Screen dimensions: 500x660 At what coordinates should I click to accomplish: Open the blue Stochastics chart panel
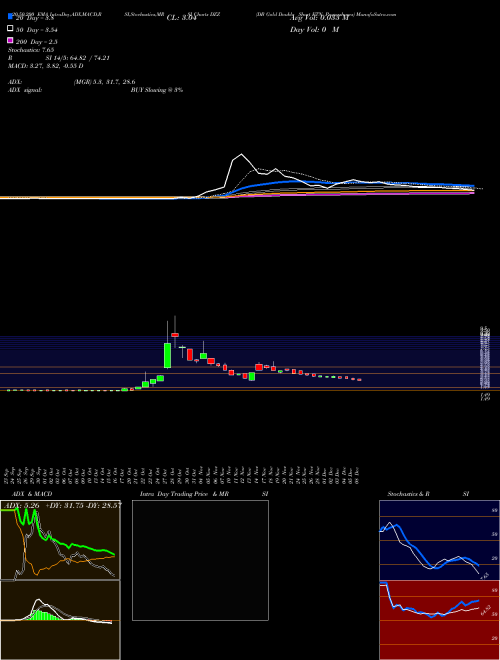click(439, 540)
